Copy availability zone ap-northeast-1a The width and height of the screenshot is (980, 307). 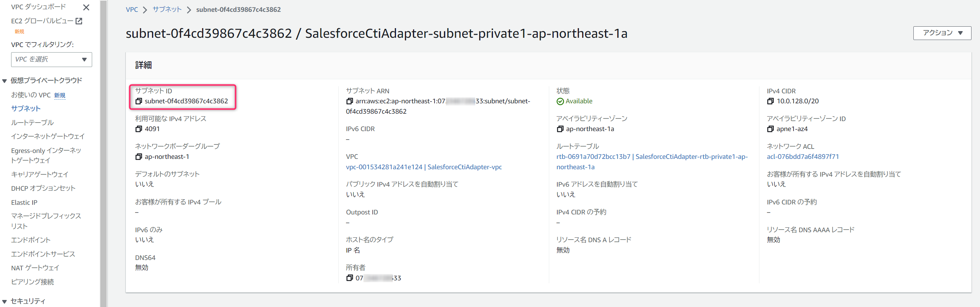pos(560,129)
